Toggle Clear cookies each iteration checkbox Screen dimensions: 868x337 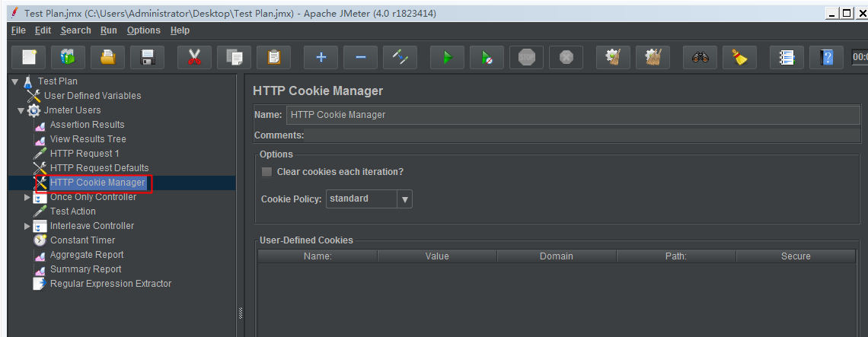(x=266, y=172)
